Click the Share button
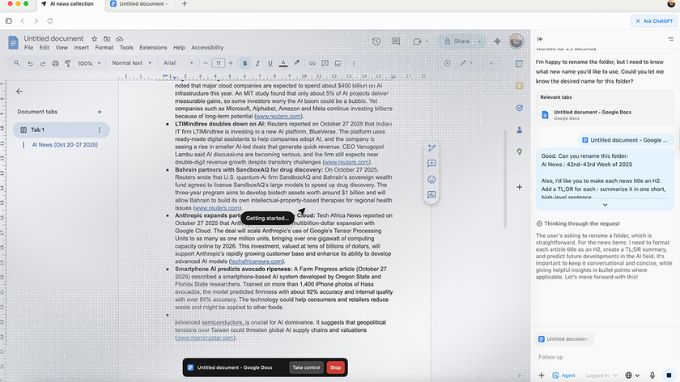 (x=457, y=42)
